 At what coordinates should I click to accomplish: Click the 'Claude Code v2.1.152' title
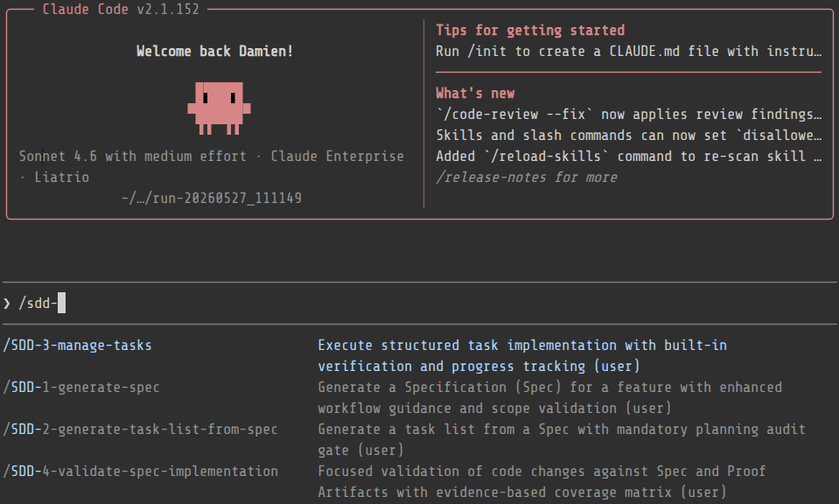(x=121, y=9)
